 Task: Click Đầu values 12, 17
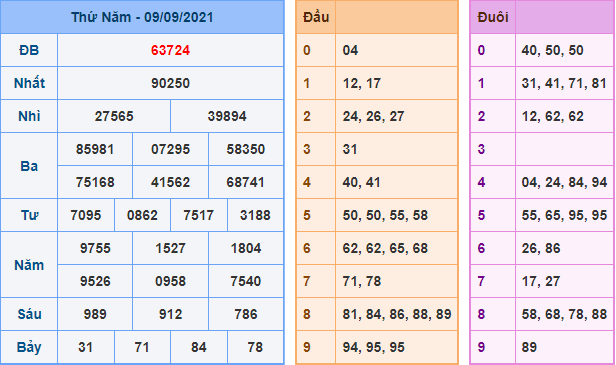tap(361, 83)
